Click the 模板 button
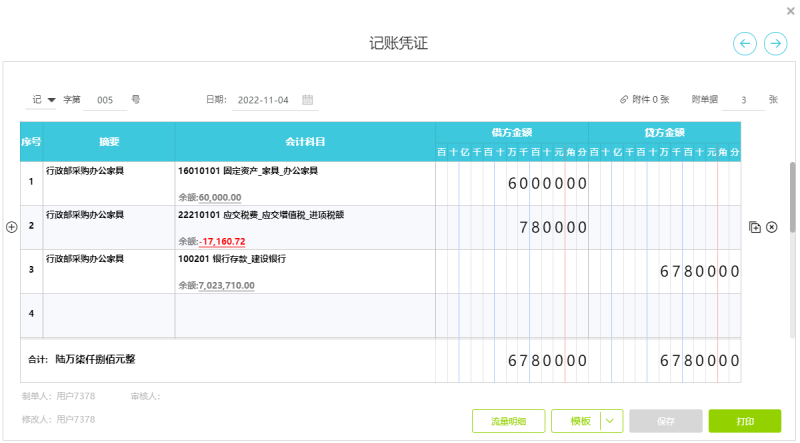 point(580,421)
